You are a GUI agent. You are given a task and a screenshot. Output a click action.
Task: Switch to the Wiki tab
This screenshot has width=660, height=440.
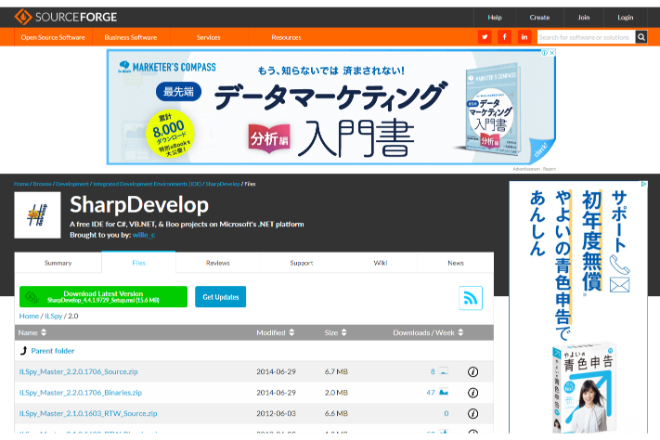click(380, 263)
